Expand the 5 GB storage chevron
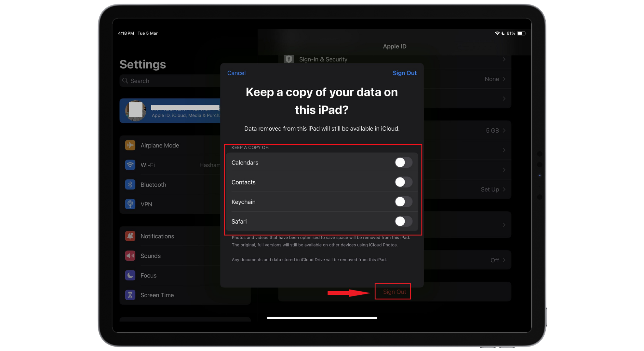Screen dimensions: 644x351 click(x=504, y=130)
